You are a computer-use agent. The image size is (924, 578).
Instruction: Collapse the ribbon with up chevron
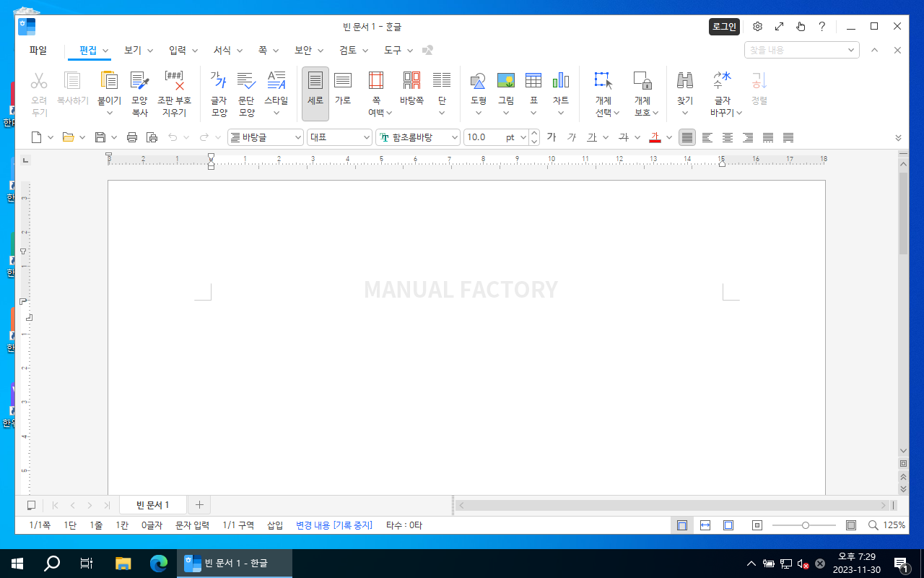[874, 50]
